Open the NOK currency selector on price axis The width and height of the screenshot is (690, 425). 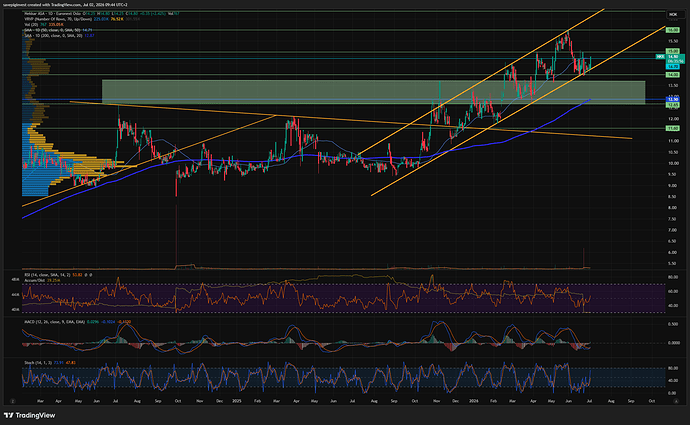click(x=673, y=15)
